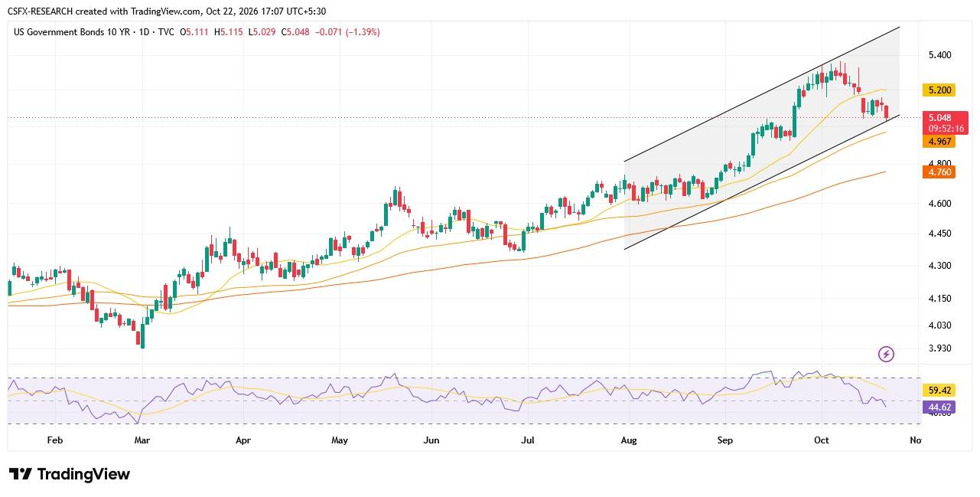Viewport: 980px width, 497px height.
Task: Click the 5.400 price axis label
Action: click(939, 55)
